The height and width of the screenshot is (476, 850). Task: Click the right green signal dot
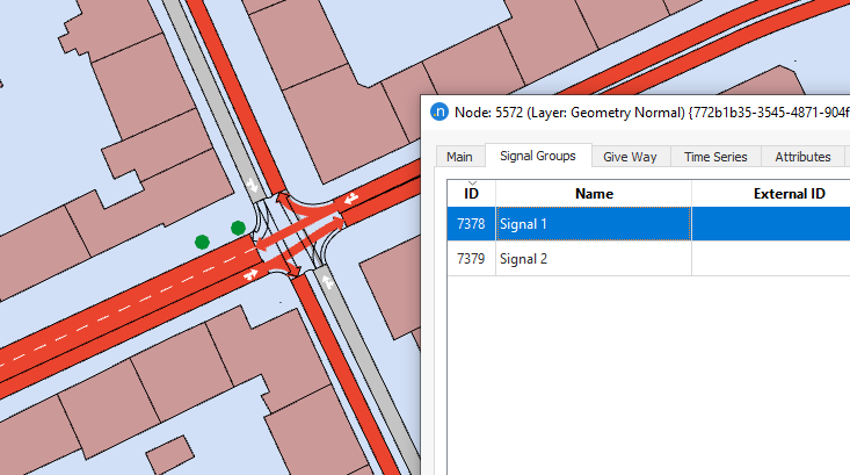pyautogui.click(x=238, y=228)
